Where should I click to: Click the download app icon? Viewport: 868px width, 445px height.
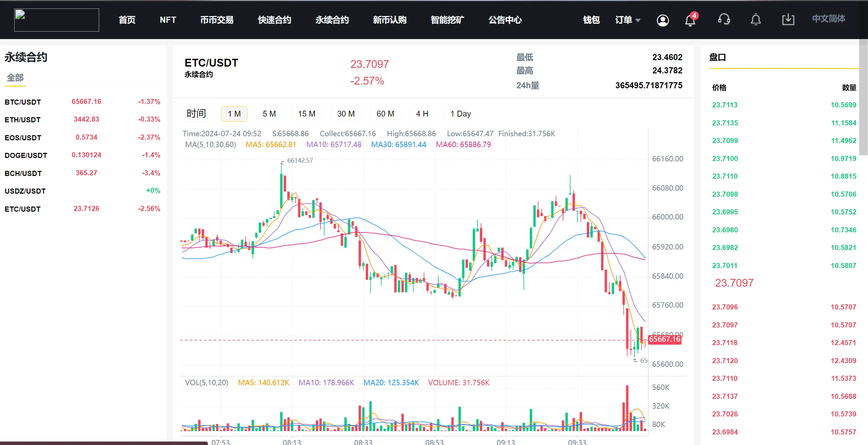point(788,20)
